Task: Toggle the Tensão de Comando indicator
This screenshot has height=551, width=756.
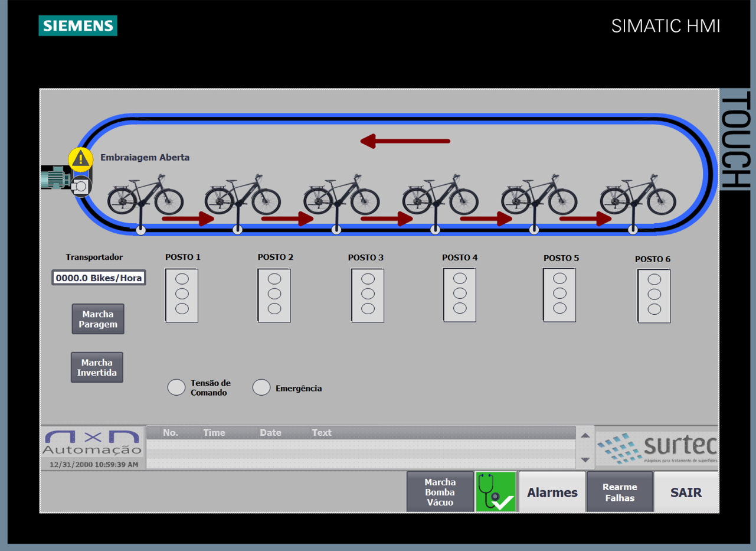Action: (x=176, y=387)
